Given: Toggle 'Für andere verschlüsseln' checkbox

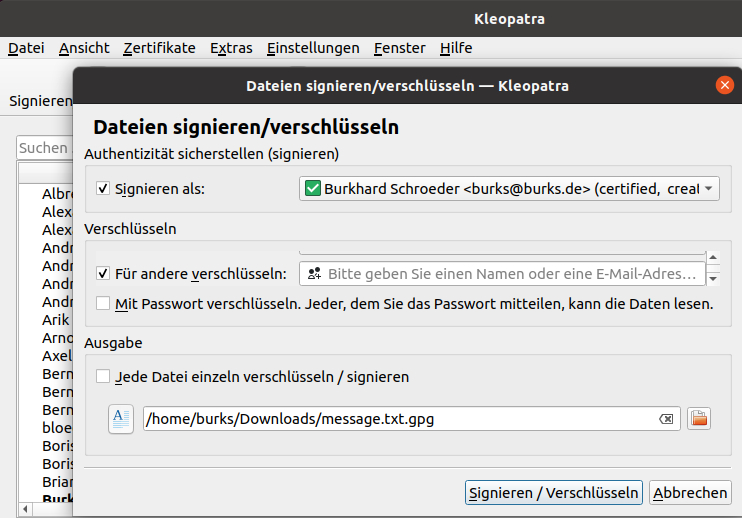Looking at the screenshot, I should point(103,273).
